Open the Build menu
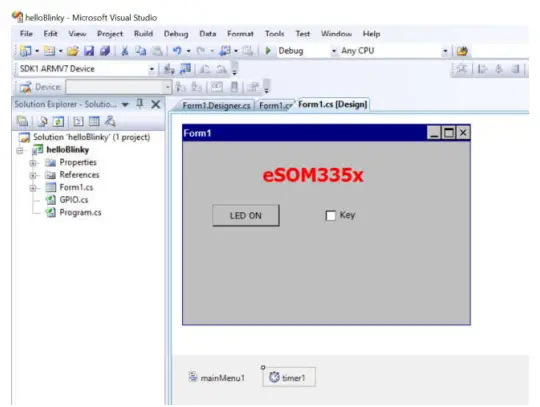The height and width of the screenshot is (407, 540). 143,34
